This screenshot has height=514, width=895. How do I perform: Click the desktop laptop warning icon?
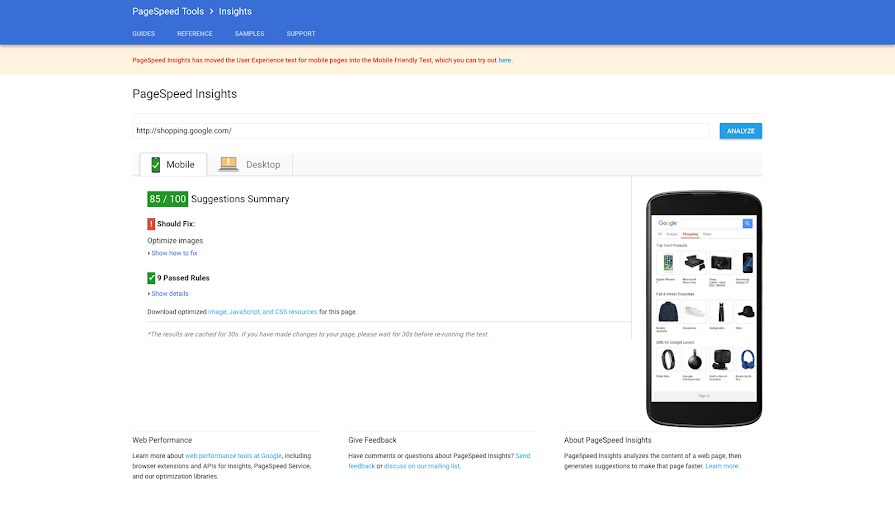click(228, 164)
